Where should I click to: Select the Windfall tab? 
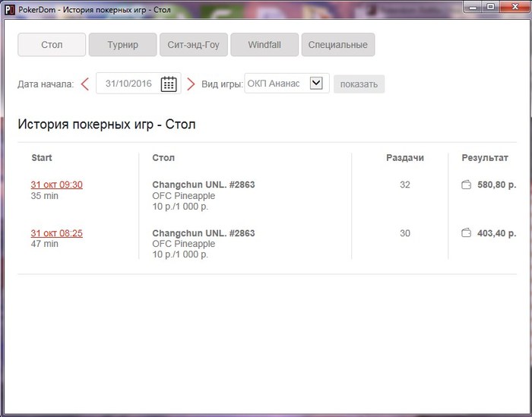[x=264, y=44]
